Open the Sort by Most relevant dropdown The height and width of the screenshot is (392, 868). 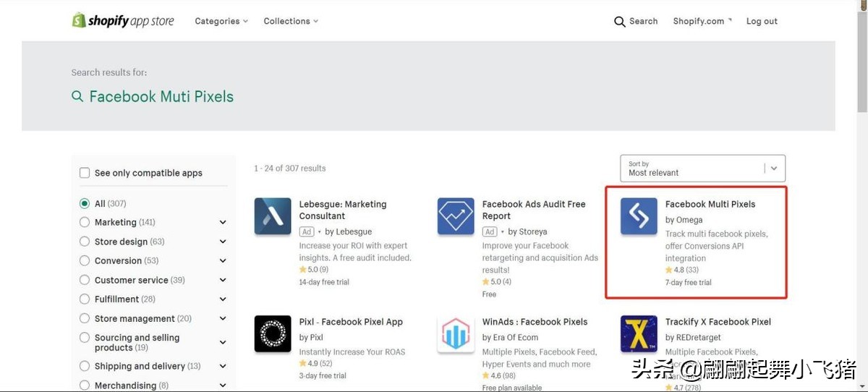[x=702, y=169]
